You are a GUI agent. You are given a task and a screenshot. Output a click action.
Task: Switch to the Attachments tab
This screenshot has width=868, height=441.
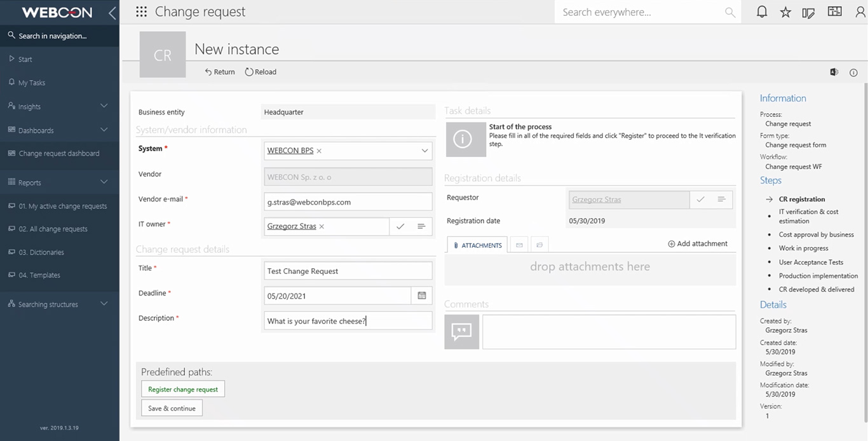coord(477,245)
